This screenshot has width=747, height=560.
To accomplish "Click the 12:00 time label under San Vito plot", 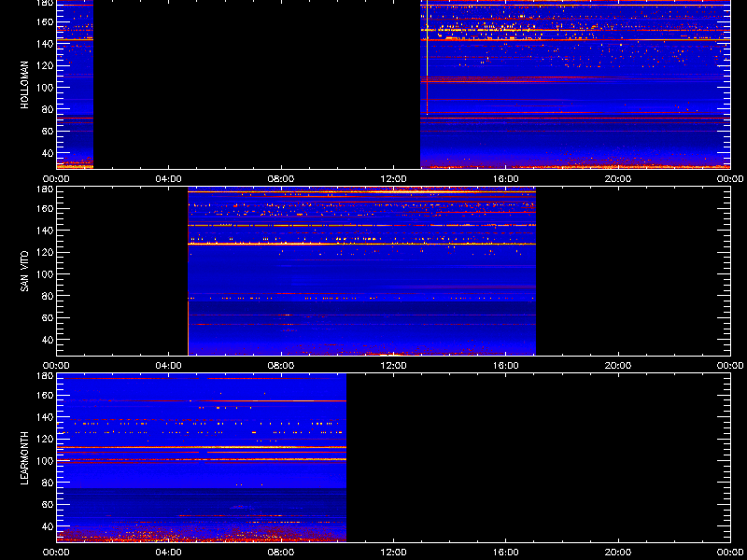I will click(393, 366).
